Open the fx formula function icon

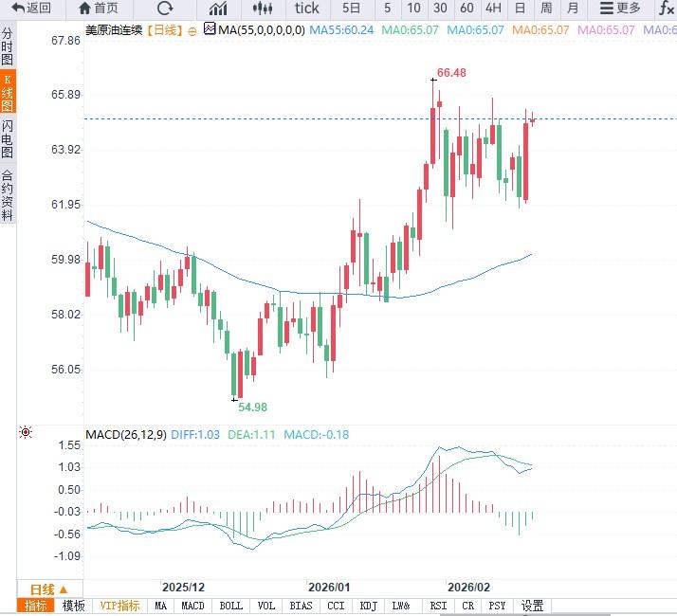[x=667, y=9]
